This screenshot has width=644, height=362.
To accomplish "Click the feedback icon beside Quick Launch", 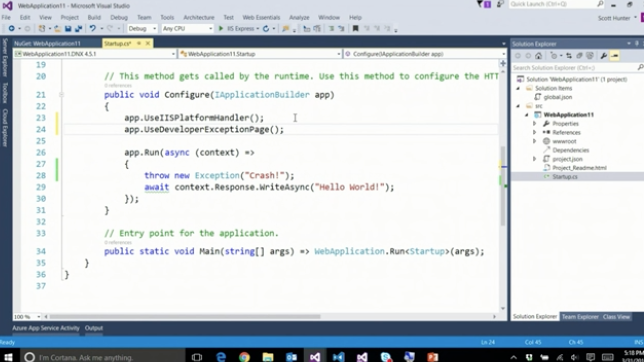I will 500,4.
